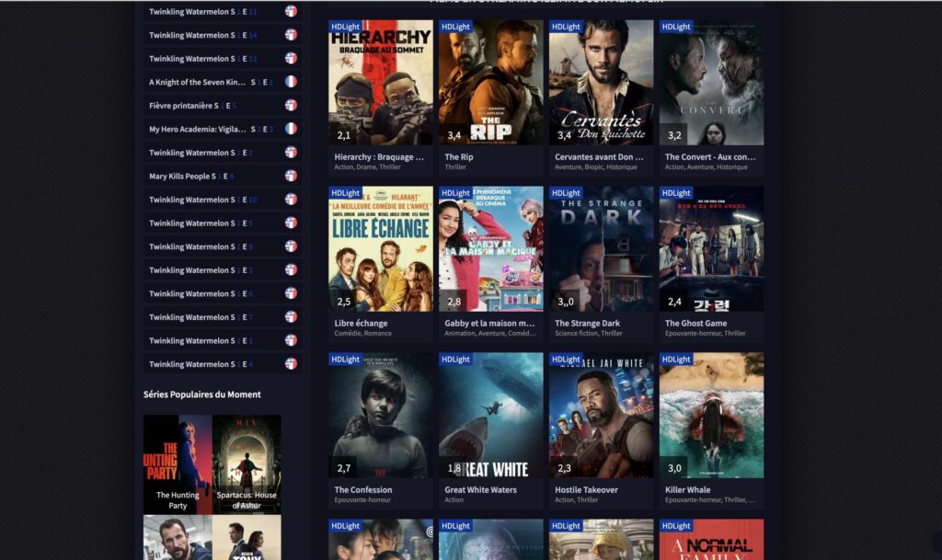Open The Rip title link

point(458,156)
